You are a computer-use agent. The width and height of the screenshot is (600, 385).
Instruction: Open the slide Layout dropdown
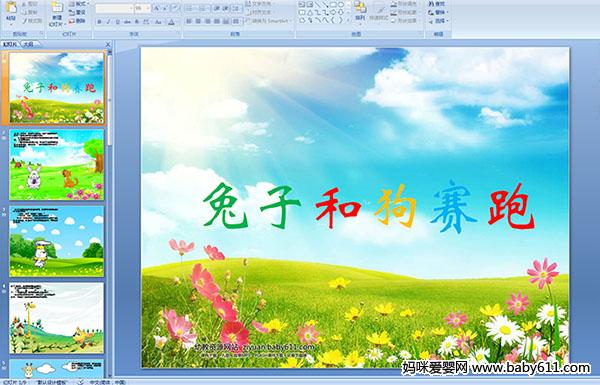[78, 4]
